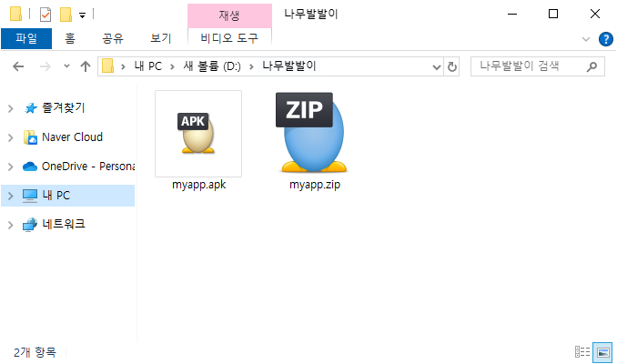Click the 2개 항목 status bar text
617x364 pixels.
[x=35, y=352]
